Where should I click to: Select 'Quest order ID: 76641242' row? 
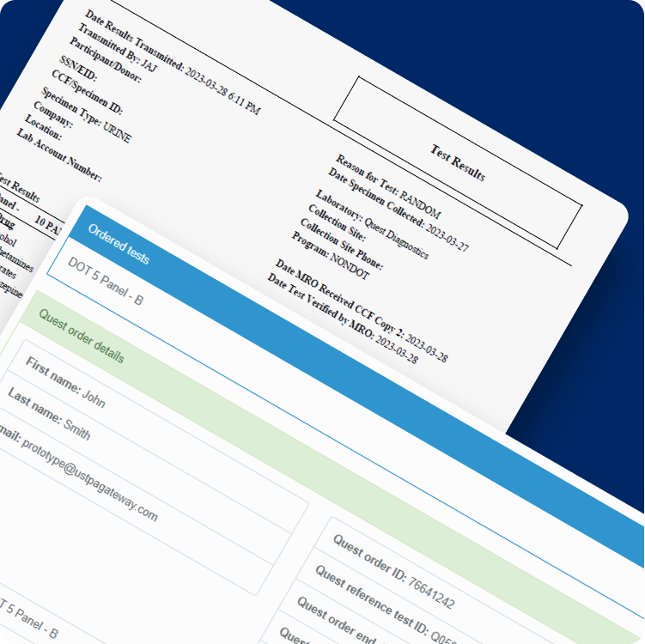pyautogui.click(x=393, y=572)
